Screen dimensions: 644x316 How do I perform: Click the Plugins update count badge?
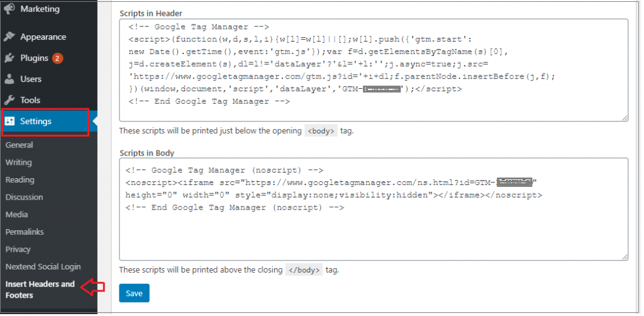(57, 59)
